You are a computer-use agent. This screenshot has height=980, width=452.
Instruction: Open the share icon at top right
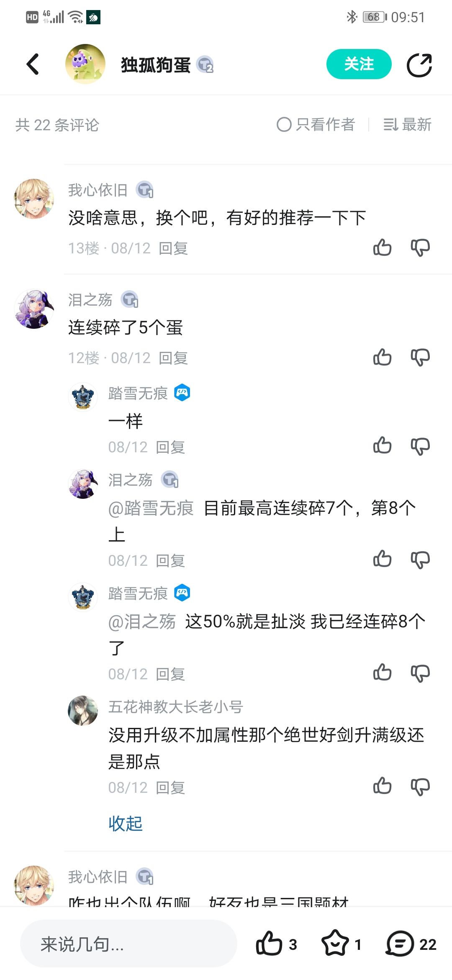(x=419, y=65)
